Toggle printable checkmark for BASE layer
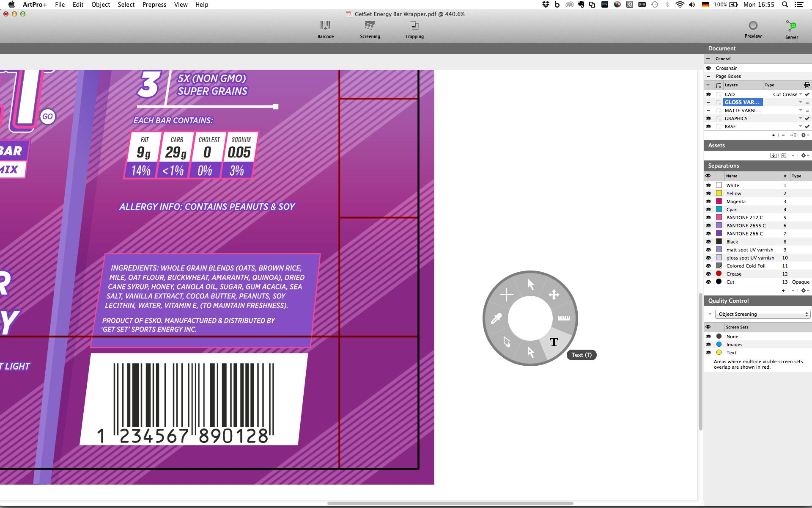This screenshot has width=812, height=508. pos(807,127)
